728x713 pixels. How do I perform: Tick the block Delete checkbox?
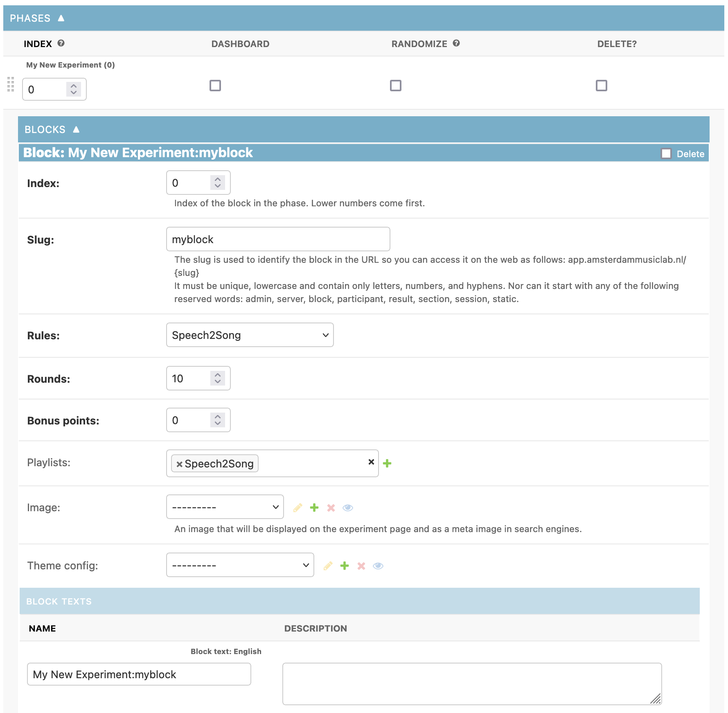(666, 153)
